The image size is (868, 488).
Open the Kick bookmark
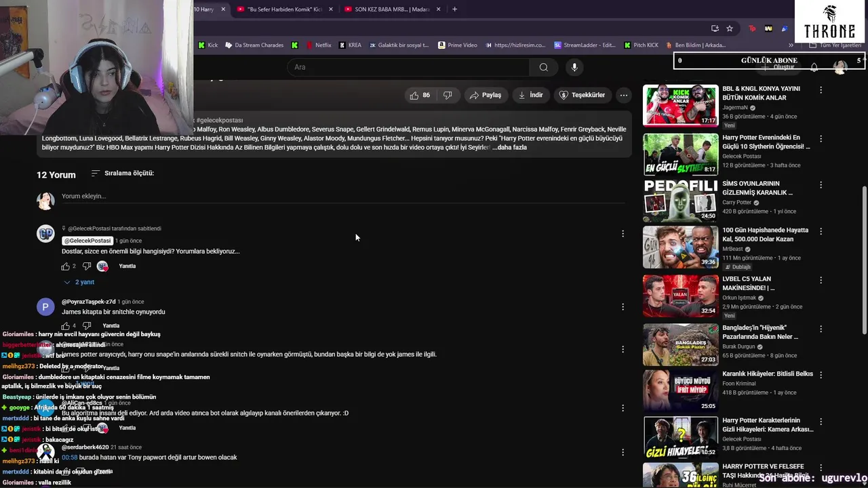tap(208, 45)
